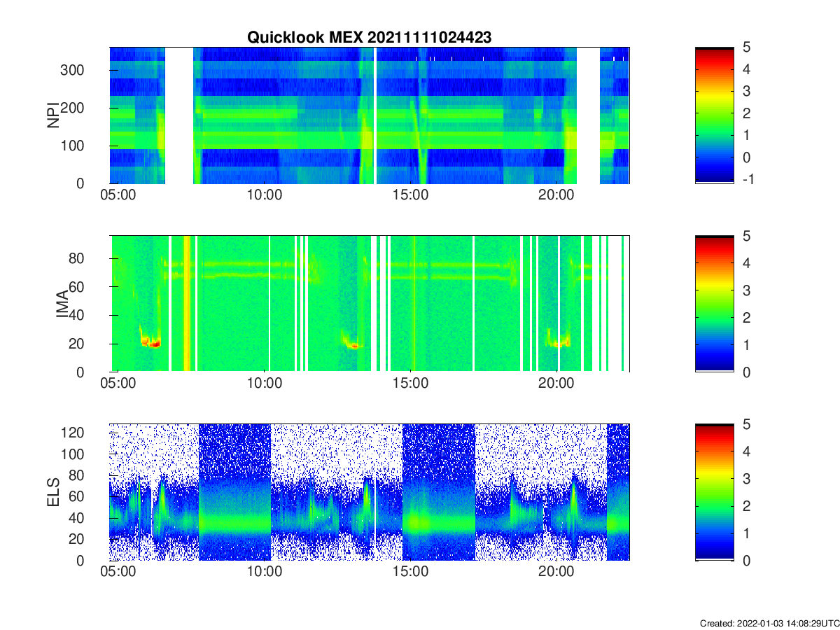Click the ELS panel's 15:00 time tick

pyautogui.click(x=410, y=571)
